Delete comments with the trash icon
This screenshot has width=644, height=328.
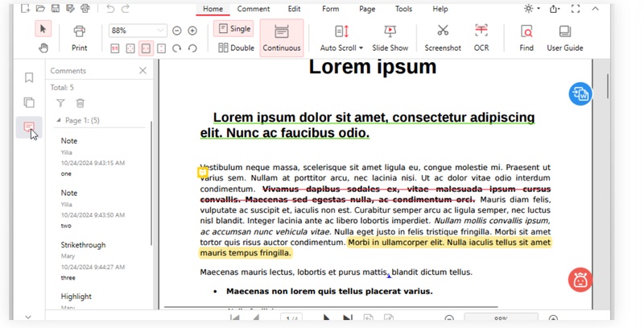tap(80, 103)
